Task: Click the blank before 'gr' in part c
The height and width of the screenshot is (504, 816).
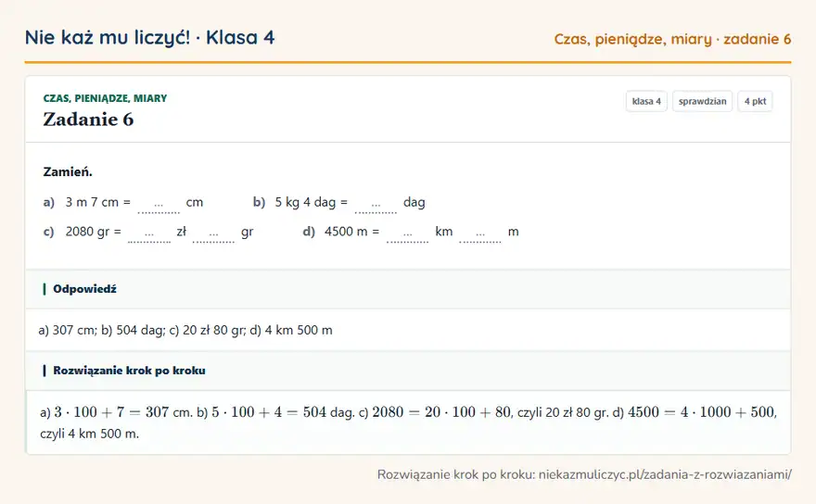Action: (x=213, y=234)
